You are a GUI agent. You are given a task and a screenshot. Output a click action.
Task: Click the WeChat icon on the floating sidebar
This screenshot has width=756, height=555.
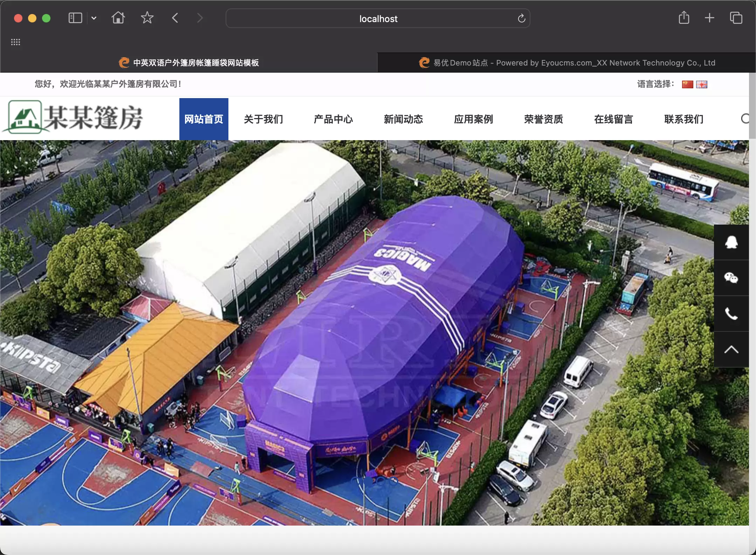[731, 278]
